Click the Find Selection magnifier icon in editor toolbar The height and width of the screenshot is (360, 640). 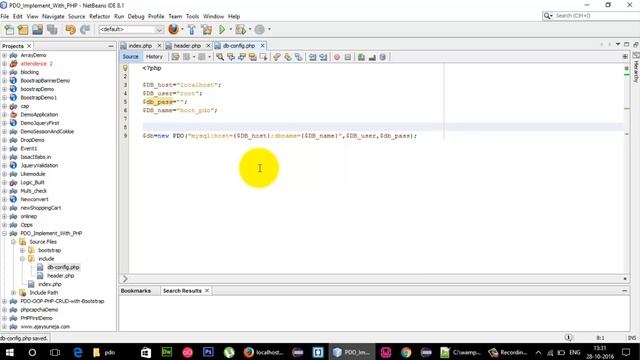pos(220,57)
